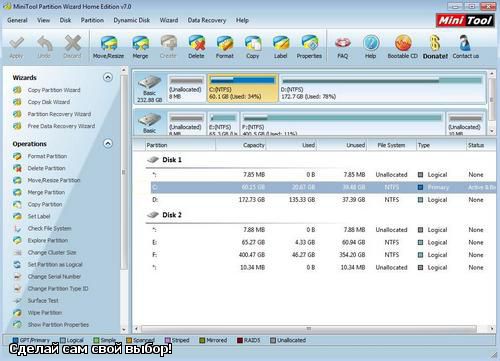500x361 pixels.
Task: Click the Bootable CD icon
Action: click(403, 43)
